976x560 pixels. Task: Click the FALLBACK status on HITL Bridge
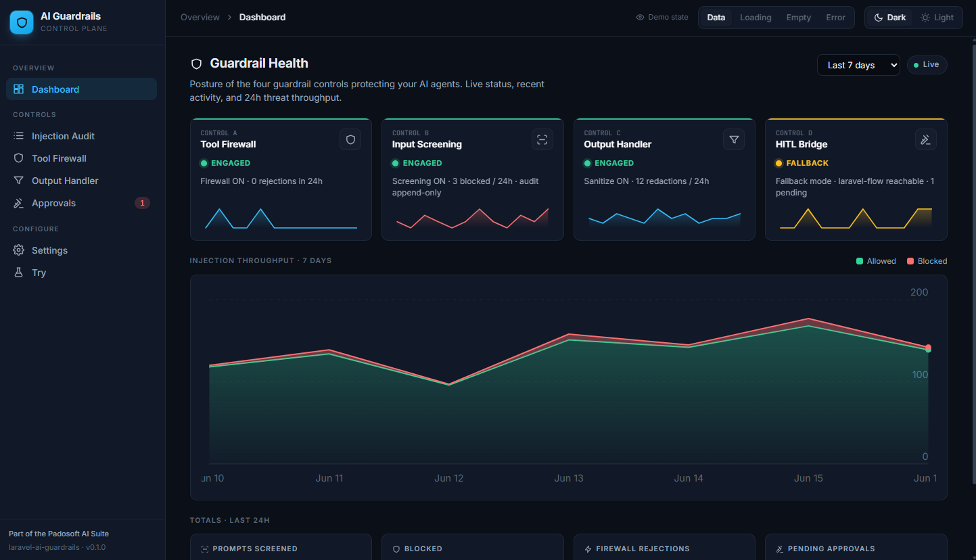click(802, 163)
